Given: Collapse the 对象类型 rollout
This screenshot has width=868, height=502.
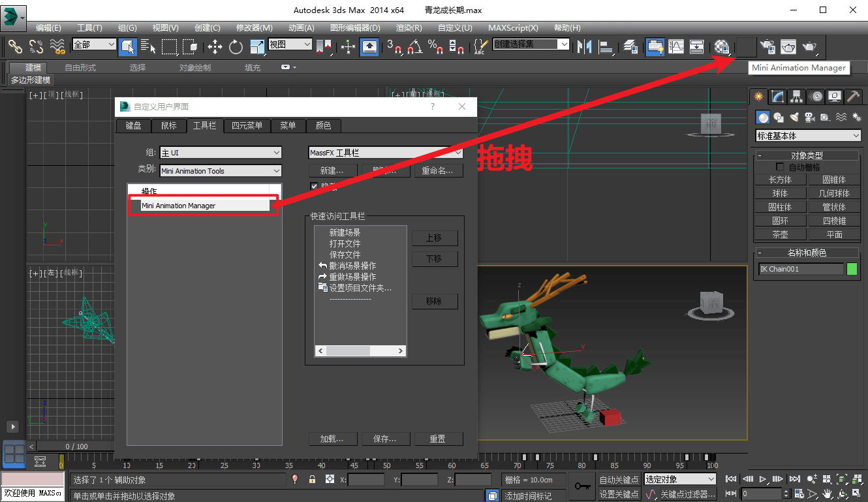Looking at the screenshot, I should [x=807, y=155].
